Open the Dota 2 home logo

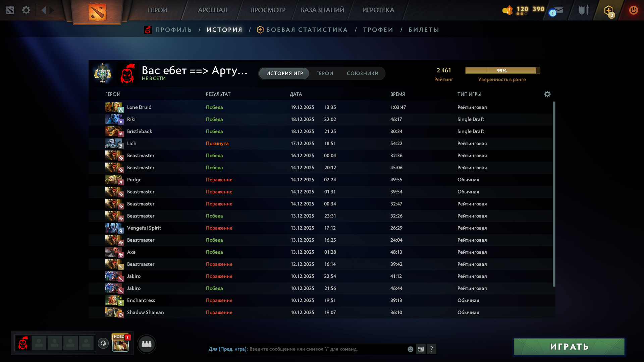click(x=97, y=12)
